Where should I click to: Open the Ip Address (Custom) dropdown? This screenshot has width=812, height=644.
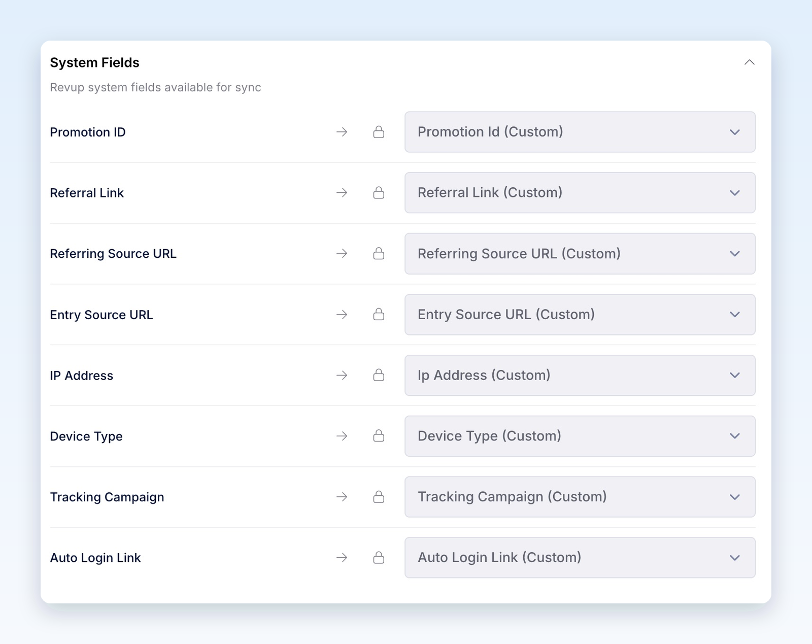pyautogui.click(x=580, y=375)
